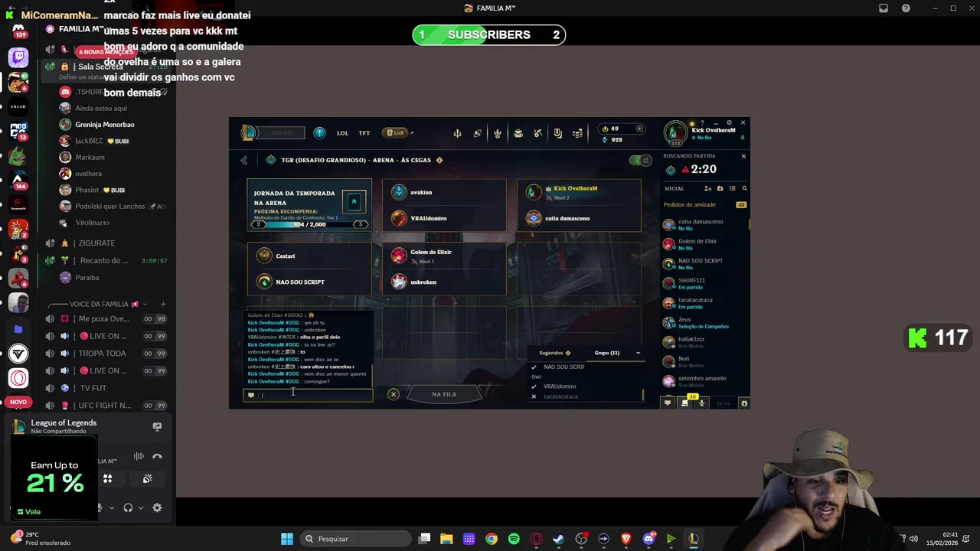Click the add friend icon in Social
This screenshot has width=980, height=551.
pyautogui.click(x=707, y=188)
